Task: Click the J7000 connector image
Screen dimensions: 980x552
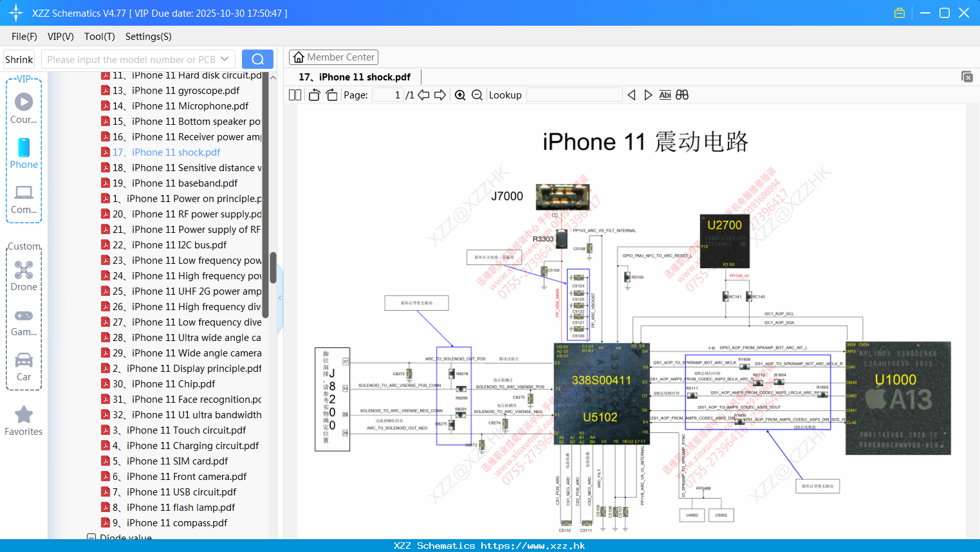Action: coord(562,197)
